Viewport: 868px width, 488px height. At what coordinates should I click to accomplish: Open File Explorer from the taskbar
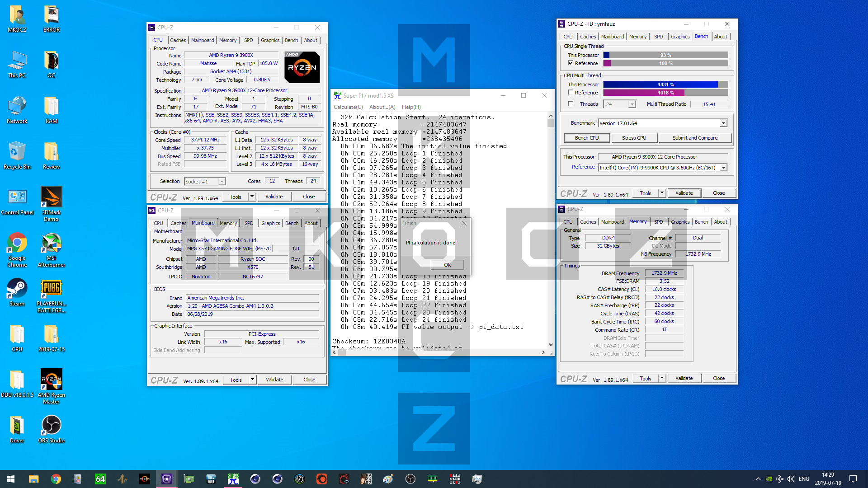33,479
